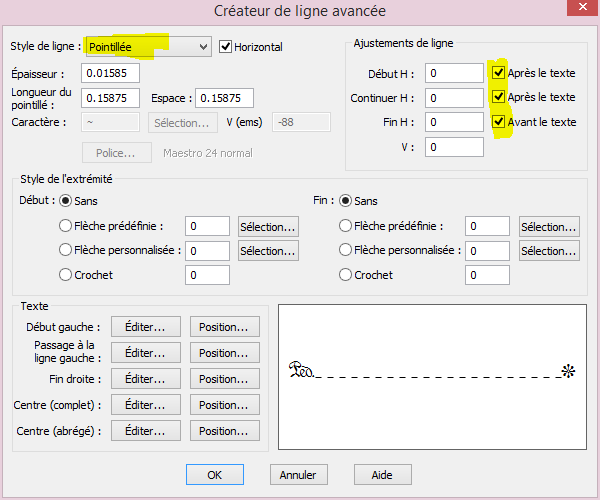The height and width of the screenshot is (500, 600).
Task: Open the Style de ligne dropdown
Action: point(147,46)
